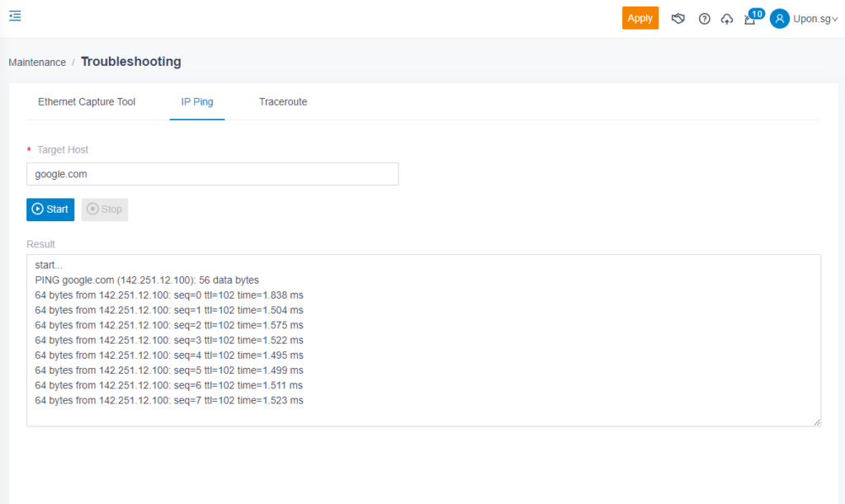Screen dimensions: 845x504
Task: Click inside the ping Result output box
Action: 422,340
